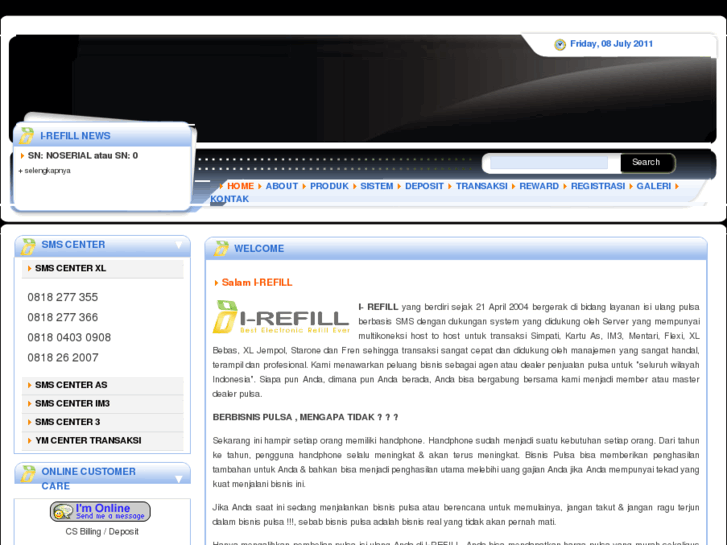The image size is (727, 545).
Task: Open the KONTAK page
Action: point(230,199)
